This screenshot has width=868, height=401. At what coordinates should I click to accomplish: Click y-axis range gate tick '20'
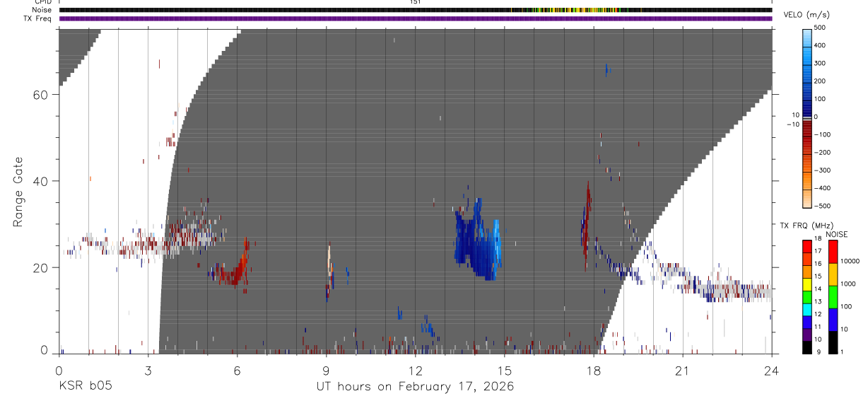40,267
